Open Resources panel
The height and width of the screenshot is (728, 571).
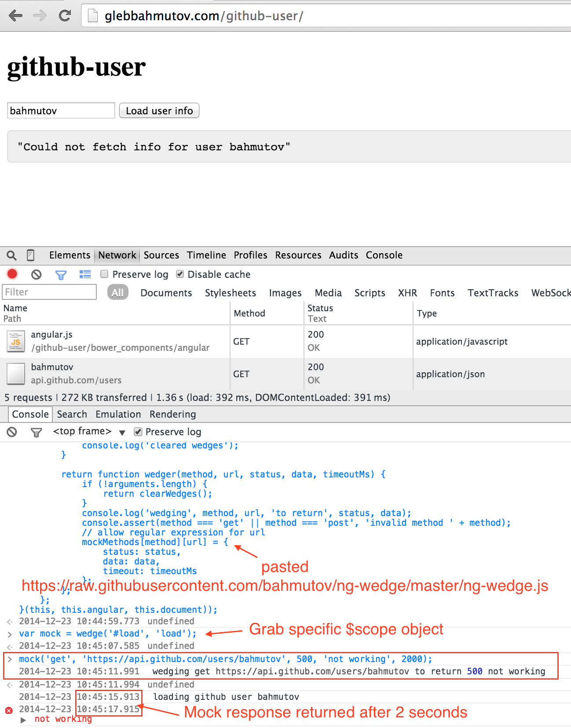[x=298, y=255]
